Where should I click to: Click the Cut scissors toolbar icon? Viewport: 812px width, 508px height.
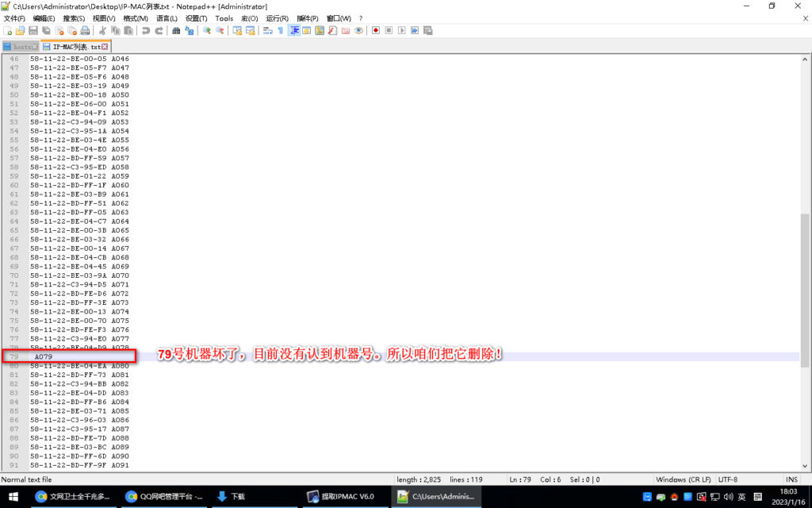pos(102,31)
